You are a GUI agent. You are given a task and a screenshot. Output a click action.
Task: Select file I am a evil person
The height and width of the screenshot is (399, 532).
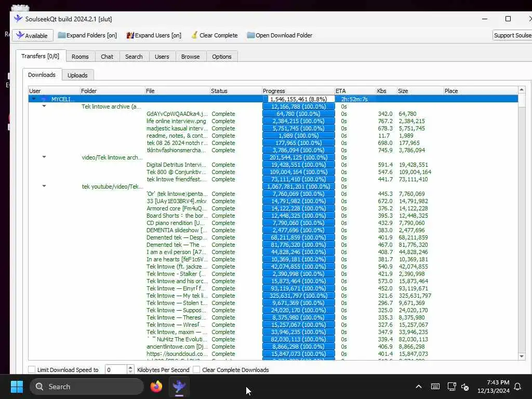[176, 252]
